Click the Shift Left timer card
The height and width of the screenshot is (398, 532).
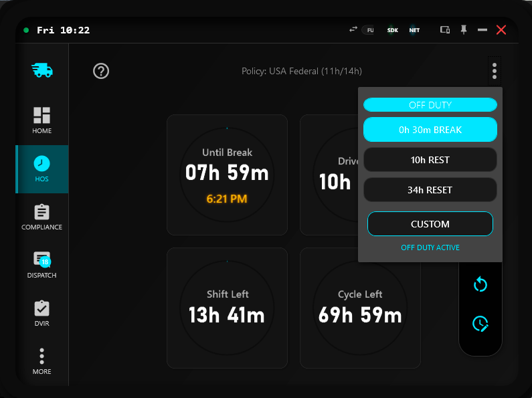[227, 308]
